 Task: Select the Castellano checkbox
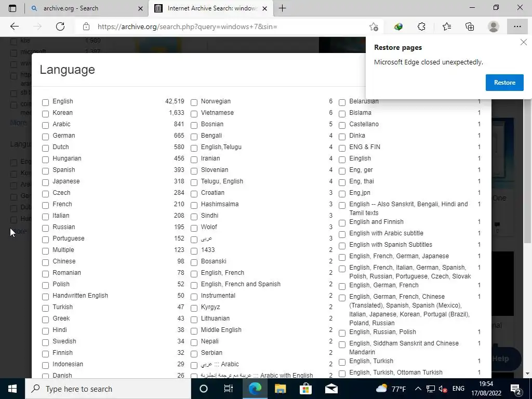[342, 125]
